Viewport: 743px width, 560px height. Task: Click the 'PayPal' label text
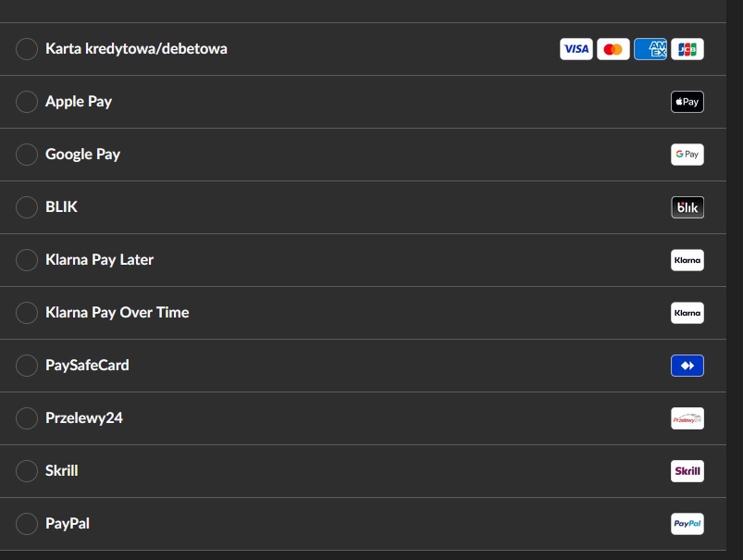[68, 524]
